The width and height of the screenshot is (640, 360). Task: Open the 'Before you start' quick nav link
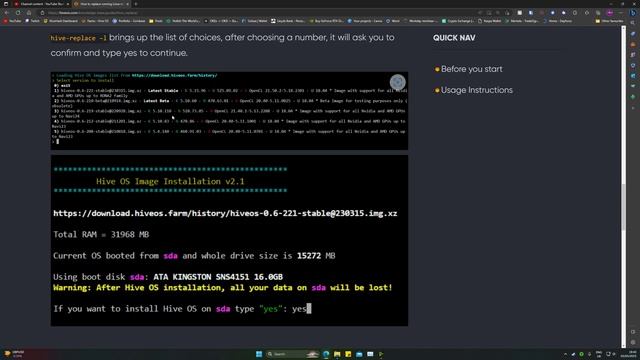[471, 69]
